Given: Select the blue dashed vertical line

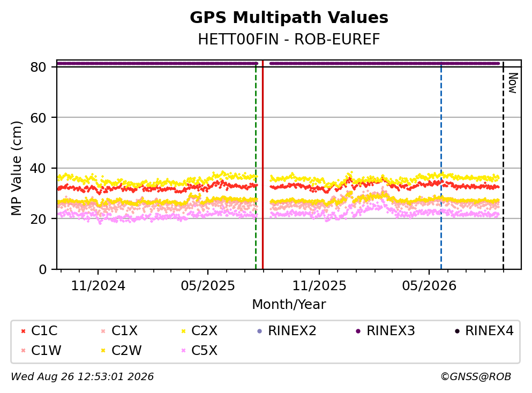Looking at the screenshot, I should point(441,165).
